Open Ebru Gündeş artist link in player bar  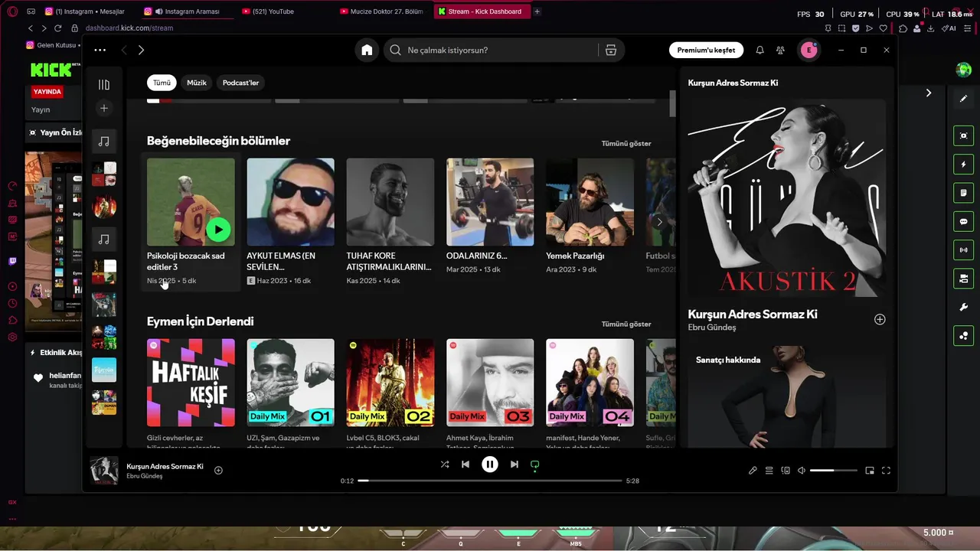[x=145, y=476]
